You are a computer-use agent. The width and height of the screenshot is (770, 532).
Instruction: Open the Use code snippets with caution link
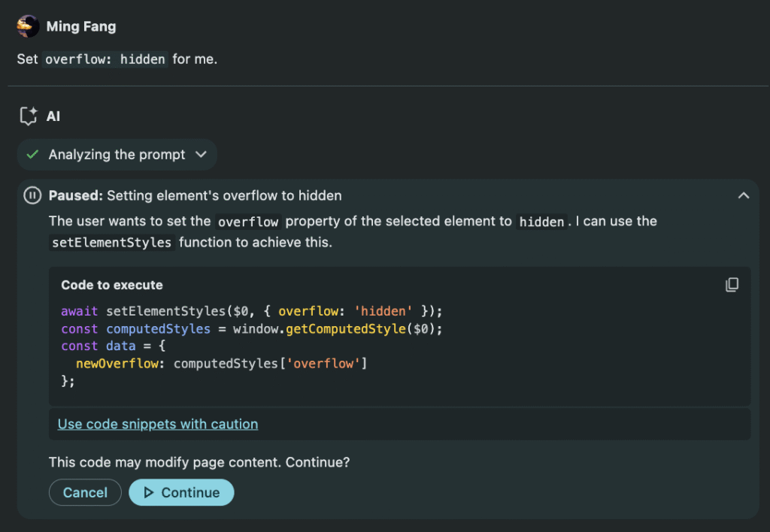(x=158, y=424)
